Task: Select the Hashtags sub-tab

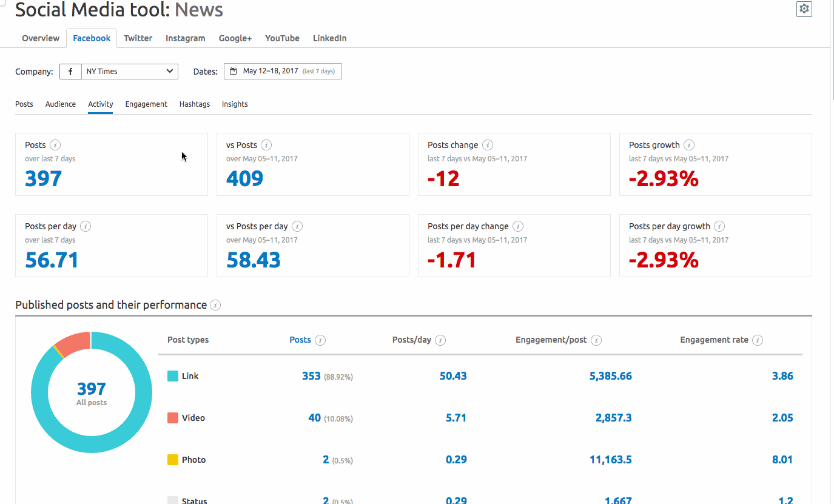Action: 195,104
